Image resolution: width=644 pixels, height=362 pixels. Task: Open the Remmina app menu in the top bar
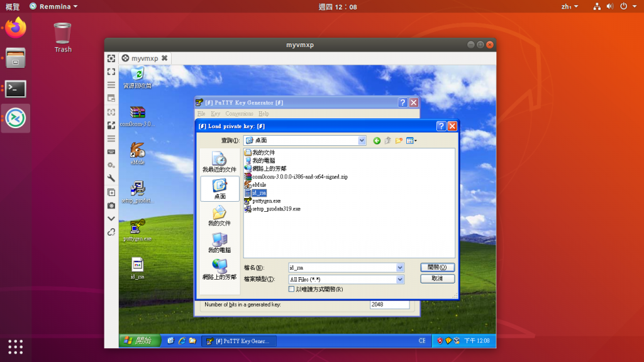tap(54, 6)
